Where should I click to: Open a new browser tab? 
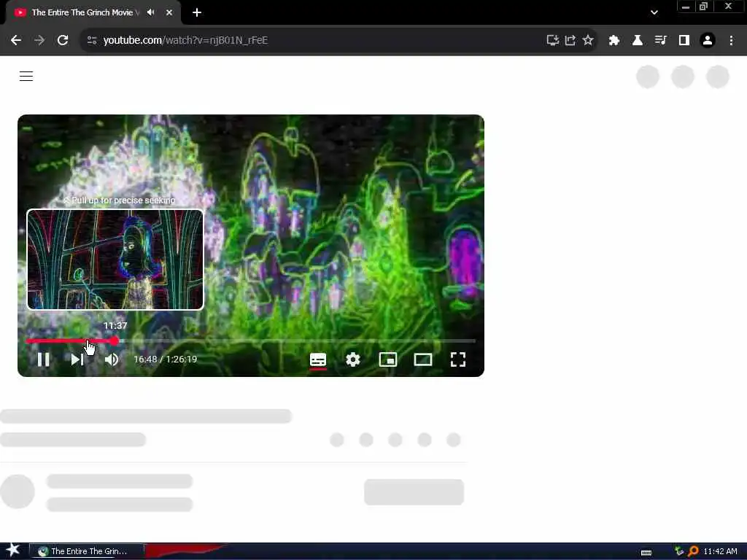point(197,12)
